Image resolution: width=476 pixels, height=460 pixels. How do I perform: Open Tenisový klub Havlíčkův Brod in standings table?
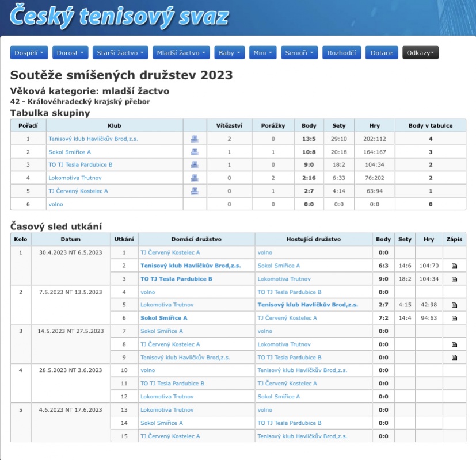pyautogui.click(x=93, y=139)
